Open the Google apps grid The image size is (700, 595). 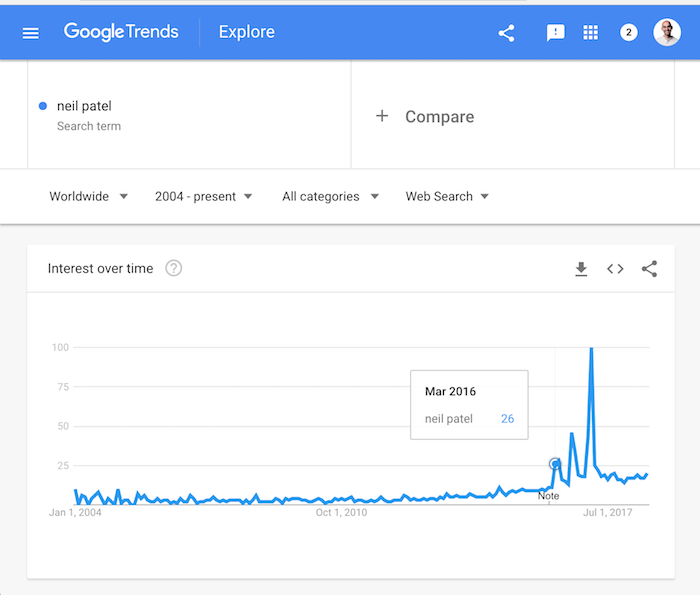[590, 32]
